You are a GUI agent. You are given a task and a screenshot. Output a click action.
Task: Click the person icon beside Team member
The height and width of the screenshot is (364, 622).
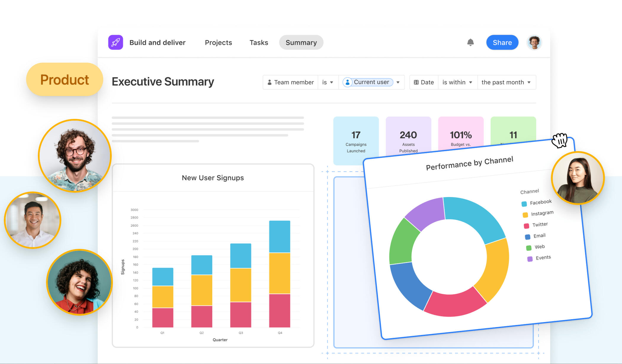coord(270,82)
